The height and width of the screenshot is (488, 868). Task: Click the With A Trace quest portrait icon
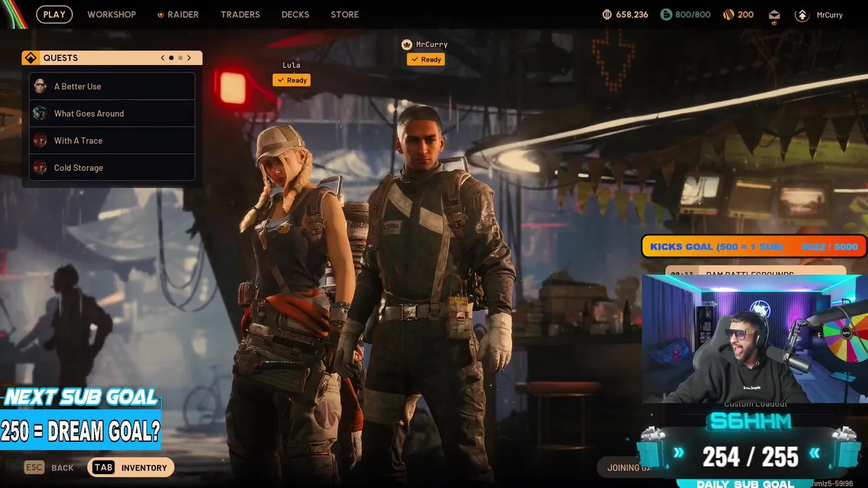click(40, 140)
